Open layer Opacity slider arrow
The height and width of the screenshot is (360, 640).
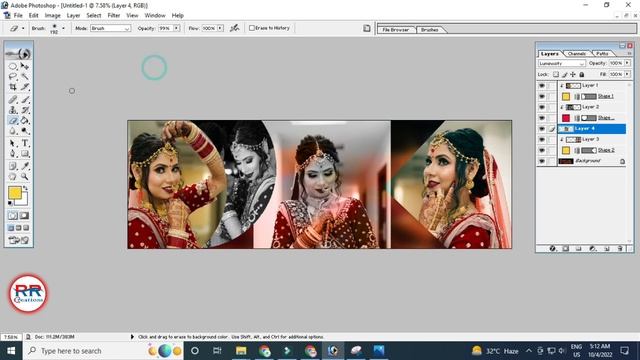tap(627, 63)
